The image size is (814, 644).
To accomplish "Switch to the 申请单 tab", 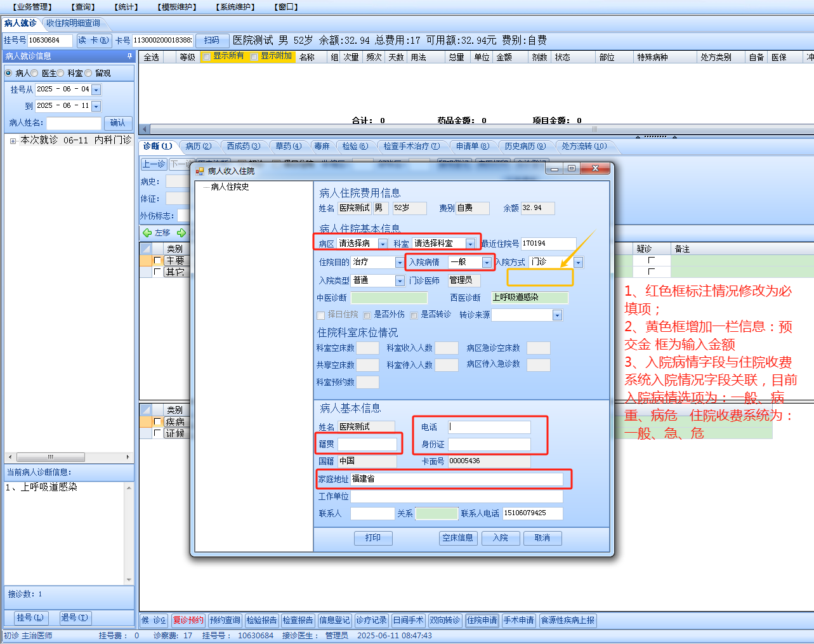I will [473, 147].
